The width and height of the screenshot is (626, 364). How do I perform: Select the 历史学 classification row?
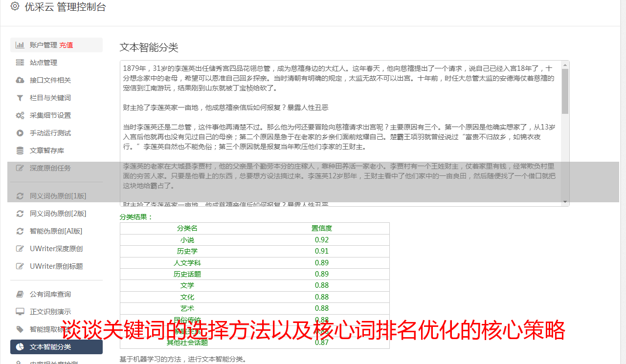pos(255,251)
